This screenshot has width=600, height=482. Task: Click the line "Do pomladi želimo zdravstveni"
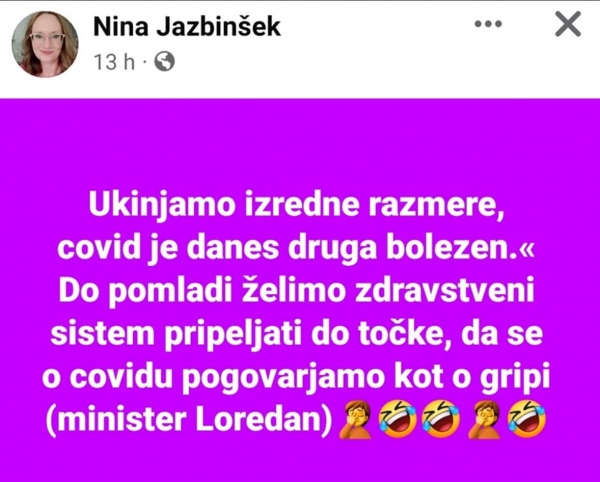click(297, 292)
